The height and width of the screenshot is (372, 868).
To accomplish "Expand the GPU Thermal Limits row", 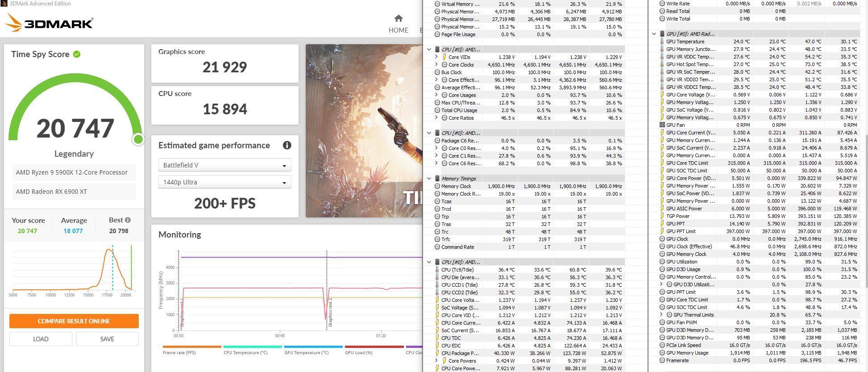I will [661, 315].
